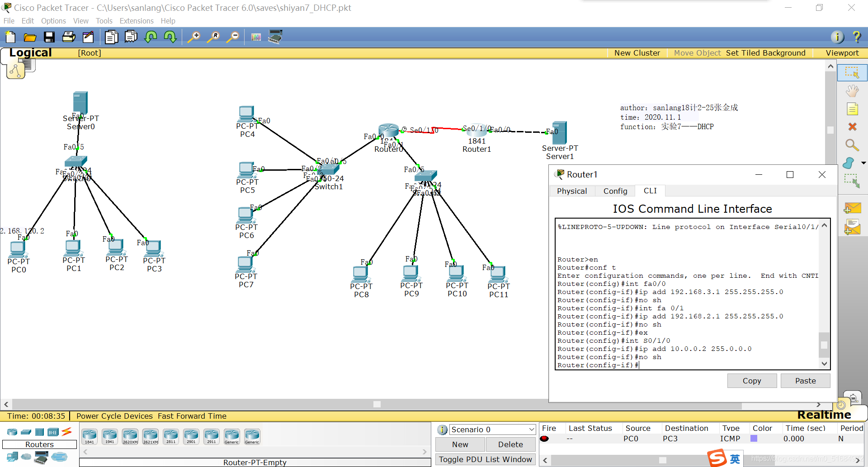Image resolution: width=868 pixels, height=467 pixels.
Task: Switch to the CLI tab in Router1
Action: [650, 191]
